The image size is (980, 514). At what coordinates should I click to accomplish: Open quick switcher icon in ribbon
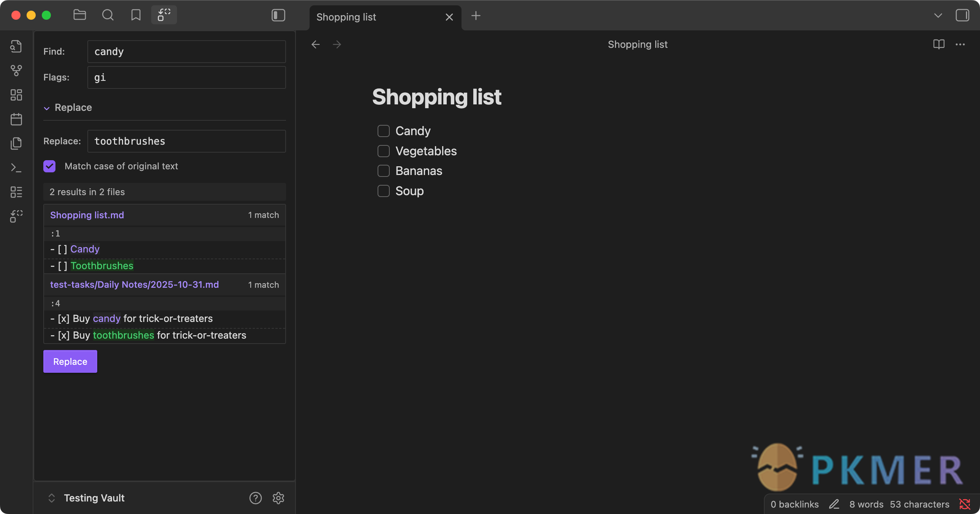[x=16, y=46]
